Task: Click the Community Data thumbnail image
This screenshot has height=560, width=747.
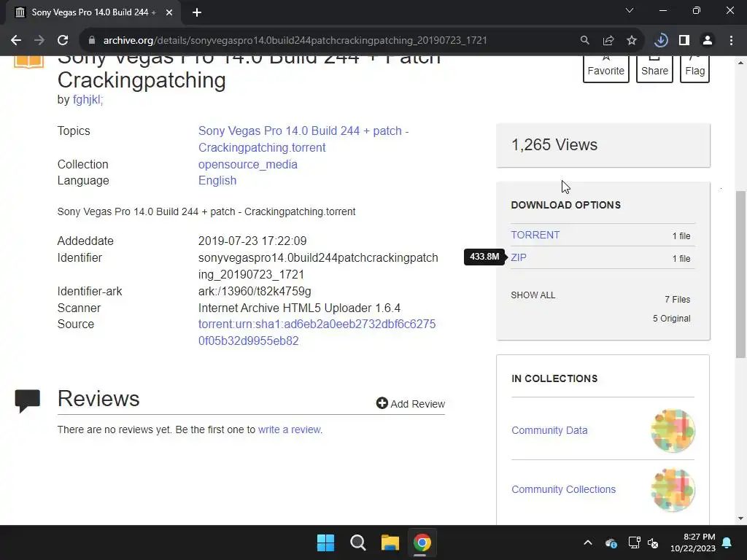Action: (x=673, y=430)
